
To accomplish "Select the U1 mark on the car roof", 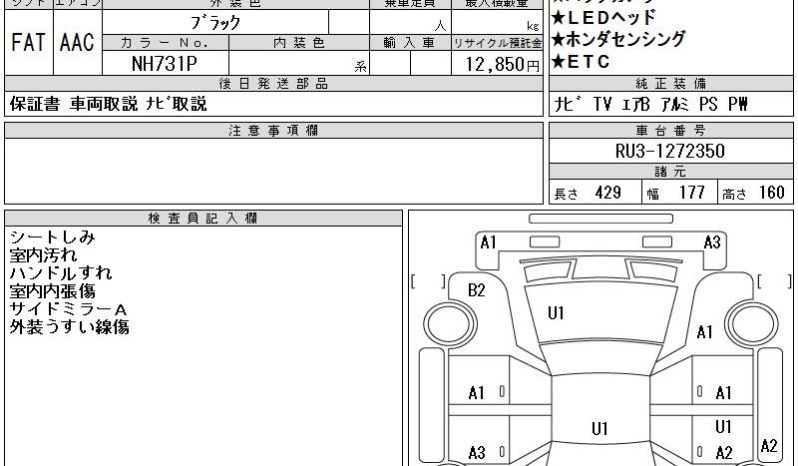I will tap(599, 429).
